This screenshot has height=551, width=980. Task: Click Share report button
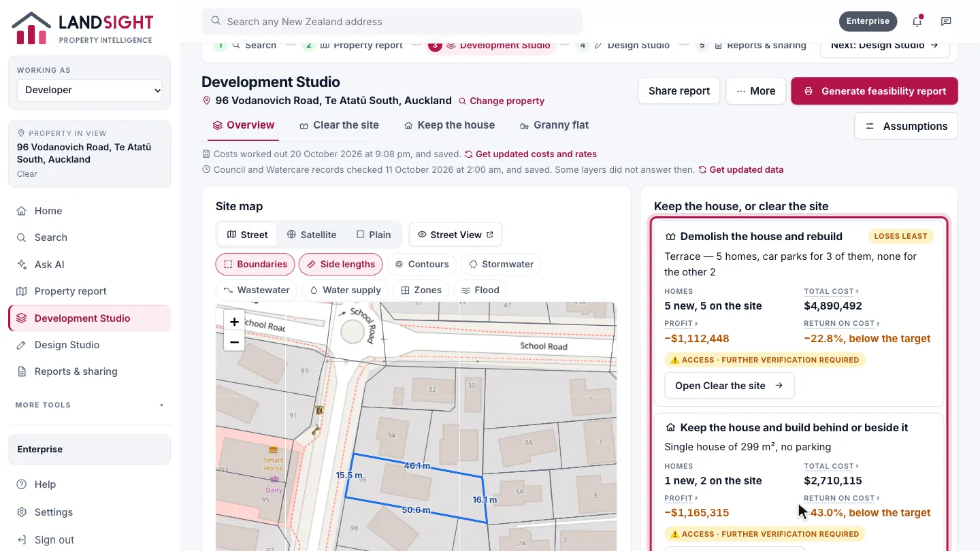coord(679,90)
